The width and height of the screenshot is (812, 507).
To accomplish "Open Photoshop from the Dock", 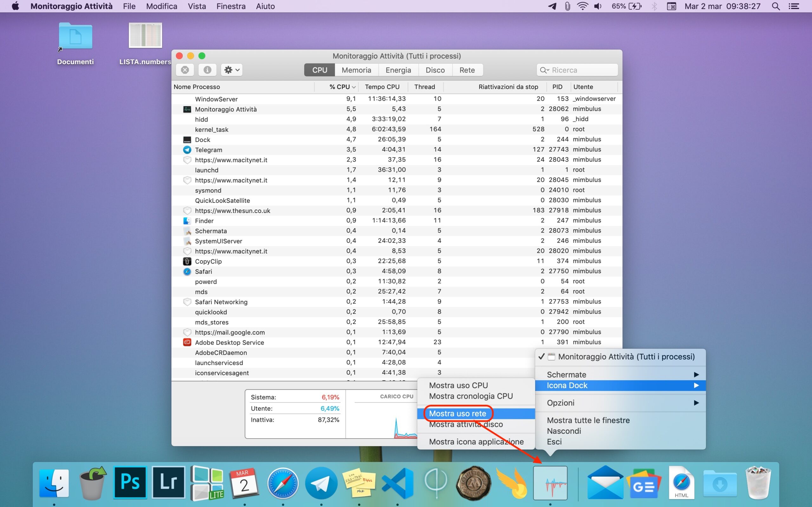I will 130,483.
